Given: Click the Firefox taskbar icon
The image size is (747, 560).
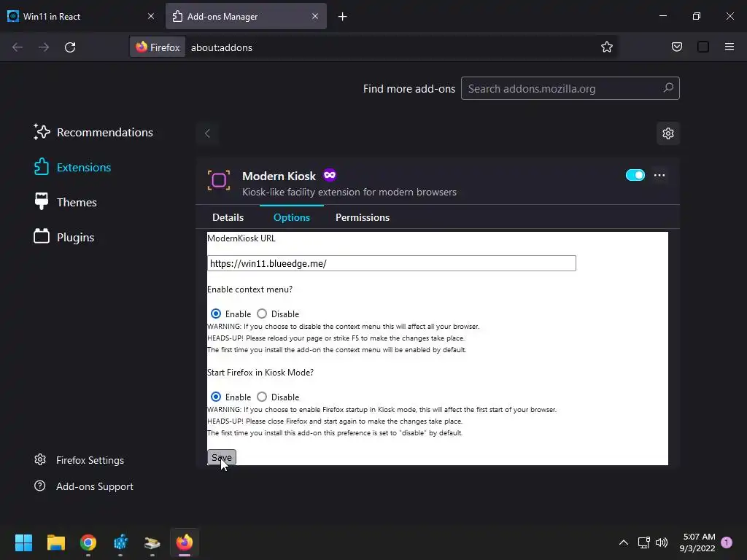Looking at the screenshot, I should pyautogui.click(x=185, y=542).
